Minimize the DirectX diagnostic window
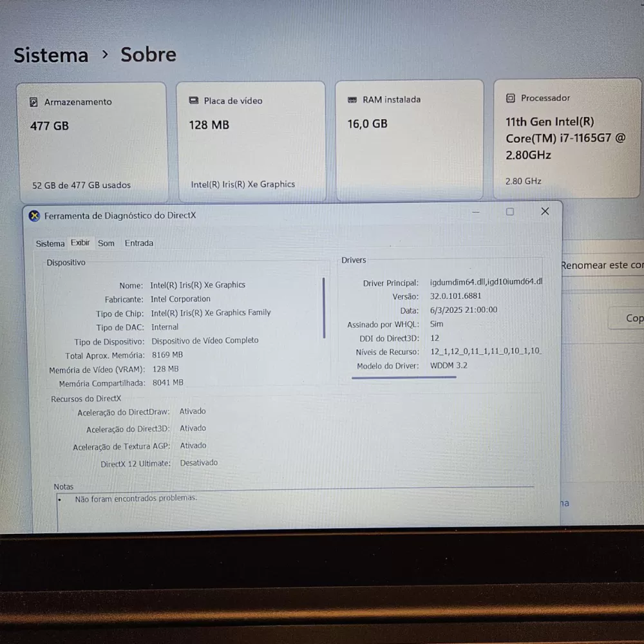644x644 pixels. point(476,212)
